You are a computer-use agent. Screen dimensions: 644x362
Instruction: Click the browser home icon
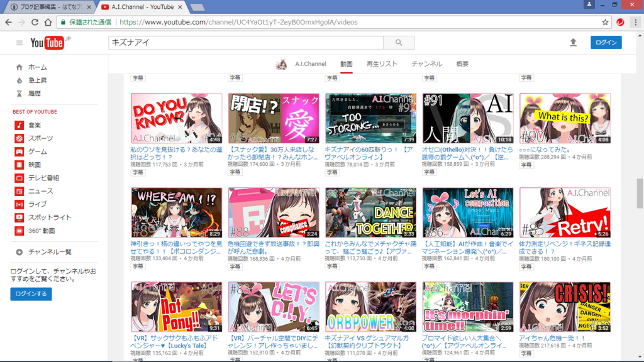[x=48, y=22]
